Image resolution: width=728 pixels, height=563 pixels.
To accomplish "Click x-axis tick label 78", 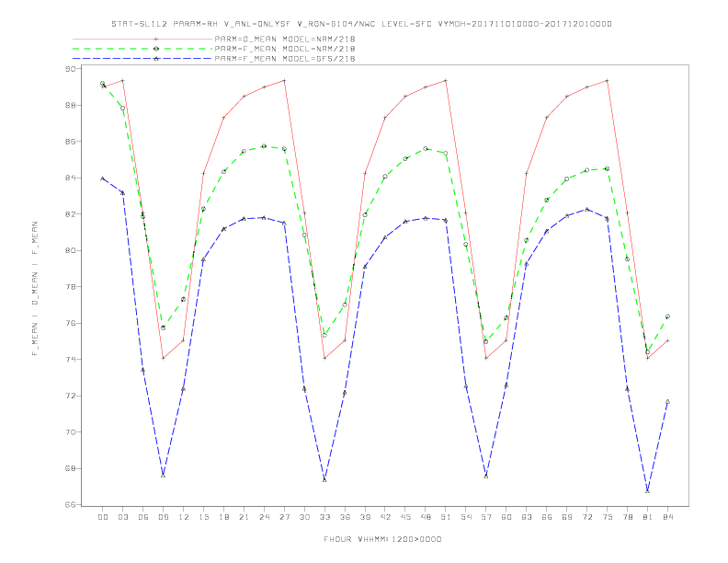I will point(627,517).
